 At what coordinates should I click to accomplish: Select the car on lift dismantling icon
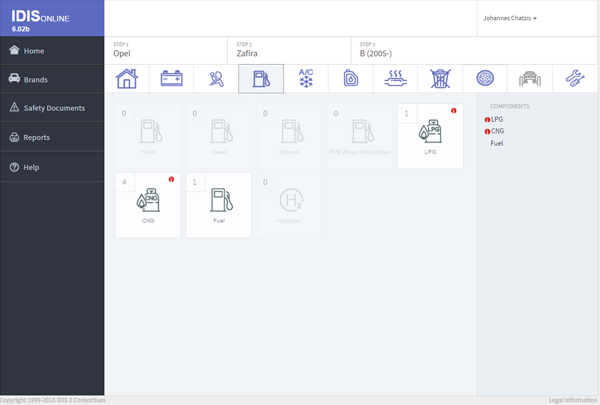pyautogui.click(x=530, y=78)
